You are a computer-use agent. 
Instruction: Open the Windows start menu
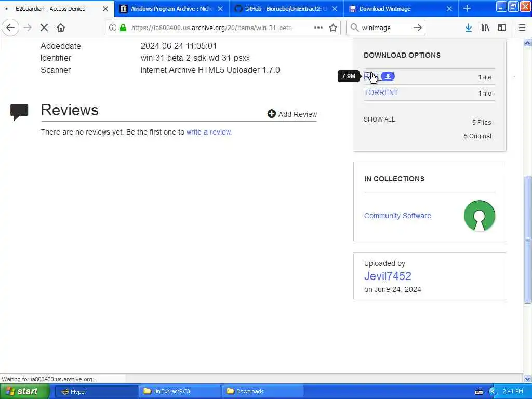click(x=24, y=391)
